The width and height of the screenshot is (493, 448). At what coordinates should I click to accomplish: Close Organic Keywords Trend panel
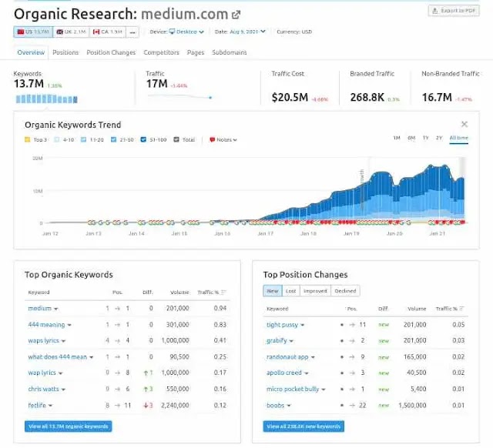464,125
